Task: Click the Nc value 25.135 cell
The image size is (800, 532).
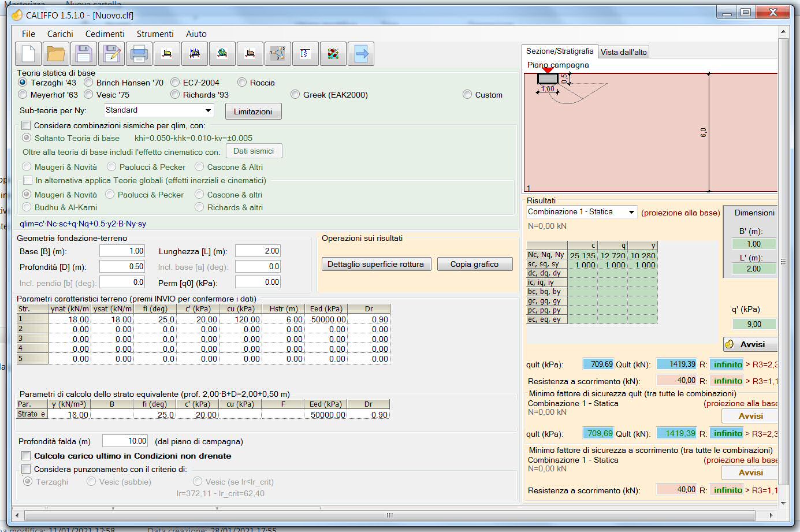Action: [x=582, y=255]
